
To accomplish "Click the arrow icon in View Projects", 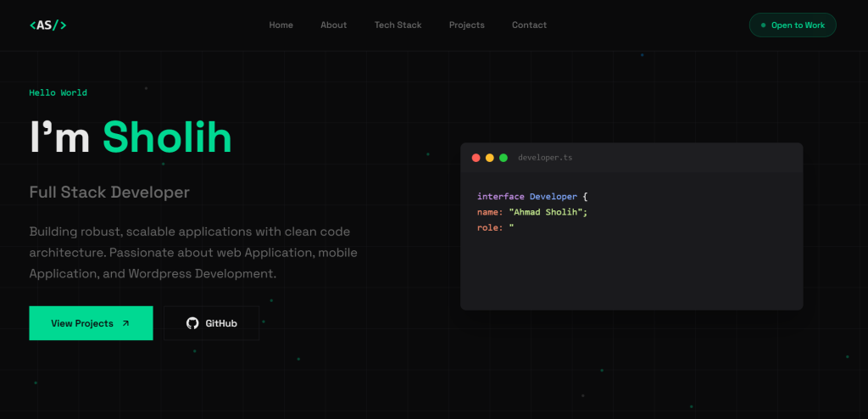I will click(x=125, y=323).
